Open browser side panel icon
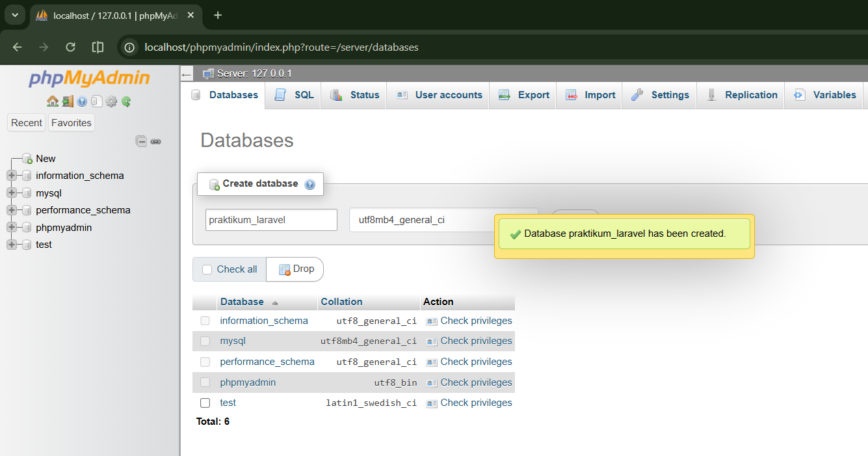 pos(98,47)
